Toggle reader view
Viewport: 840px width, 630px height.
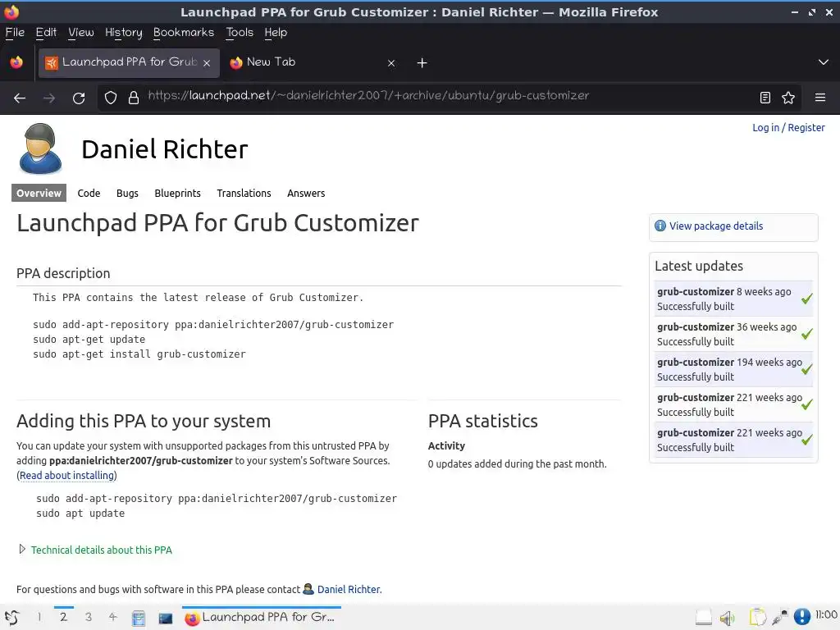(765, 98)
